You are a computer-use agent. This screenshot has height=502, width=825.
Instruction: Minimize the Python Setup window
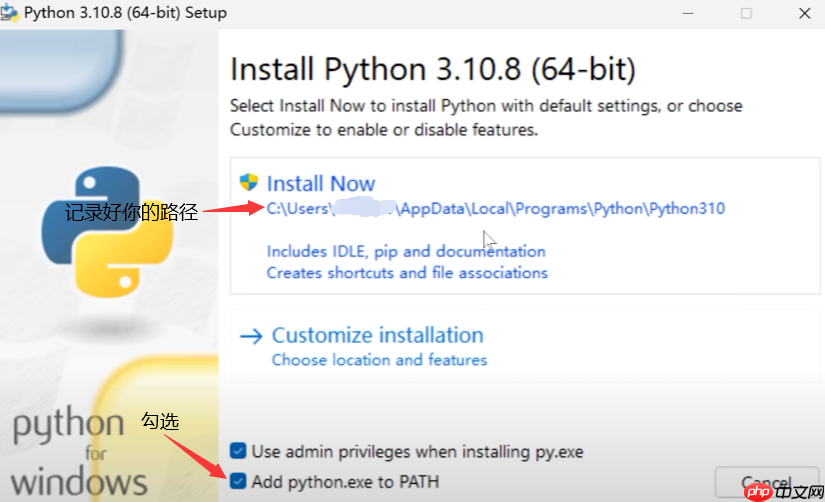(x=688, y=13)
